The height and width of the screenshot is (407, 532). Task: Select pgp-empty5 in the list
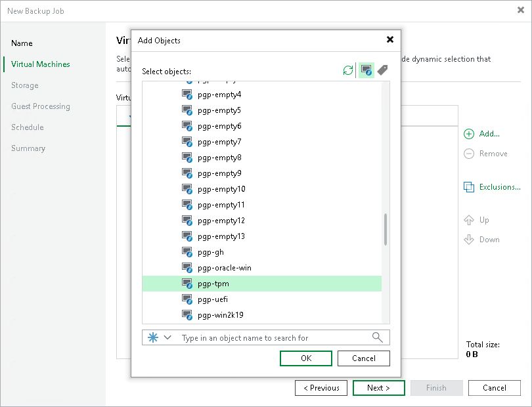point(219,110)
